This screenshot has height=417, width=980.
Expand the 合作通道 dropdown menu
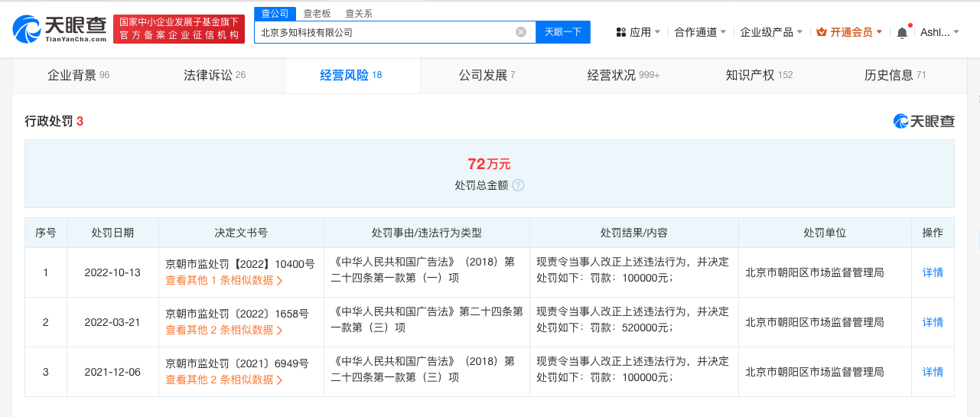click(x=700, y=32)
